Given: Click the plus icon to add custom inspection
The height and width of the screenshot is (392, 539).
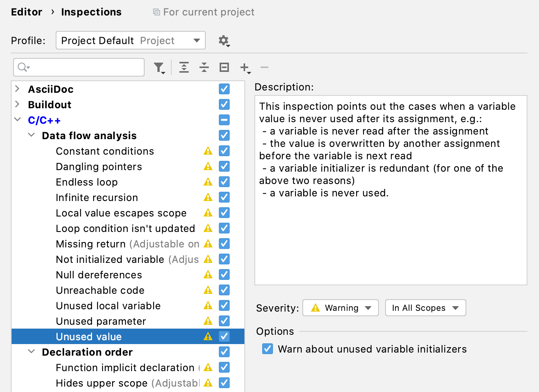Looking at the screenshot, I should click(x=244, y=67).
